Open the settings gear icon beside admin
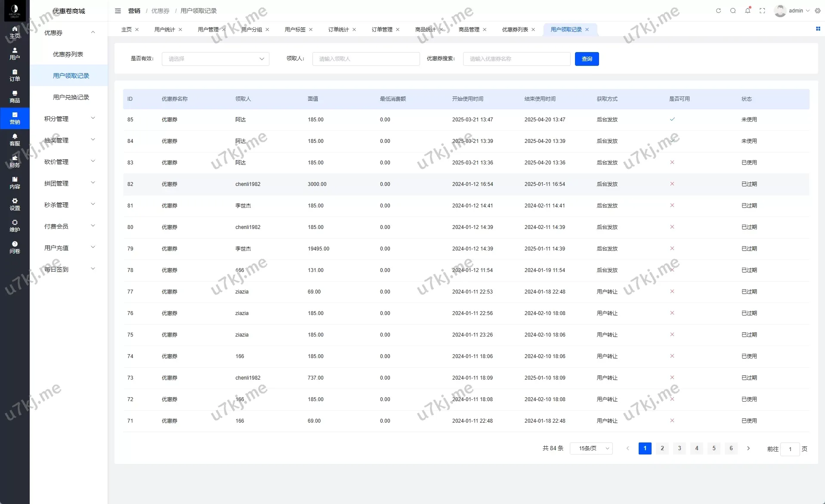 click(x=818, y=11)
